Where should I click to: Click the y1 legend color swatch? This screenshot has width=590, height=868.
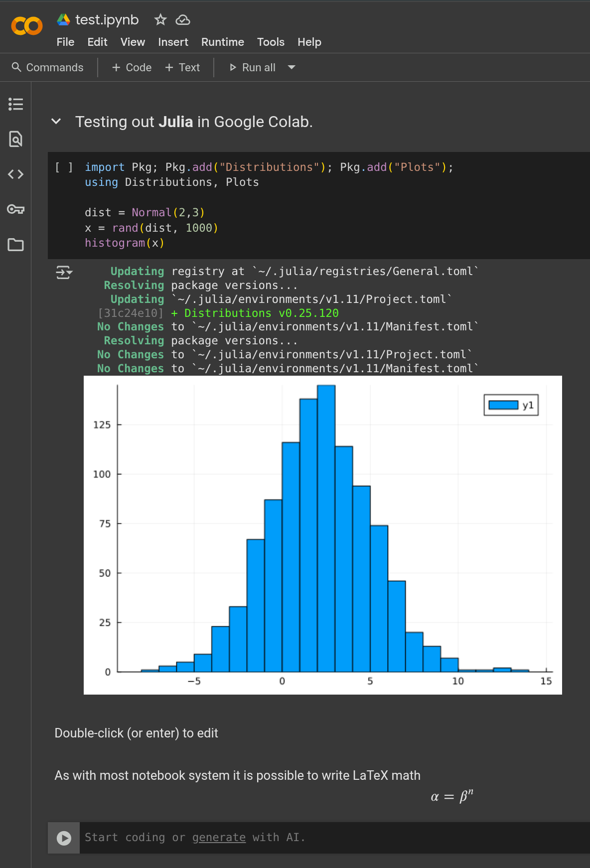[503, 405]
